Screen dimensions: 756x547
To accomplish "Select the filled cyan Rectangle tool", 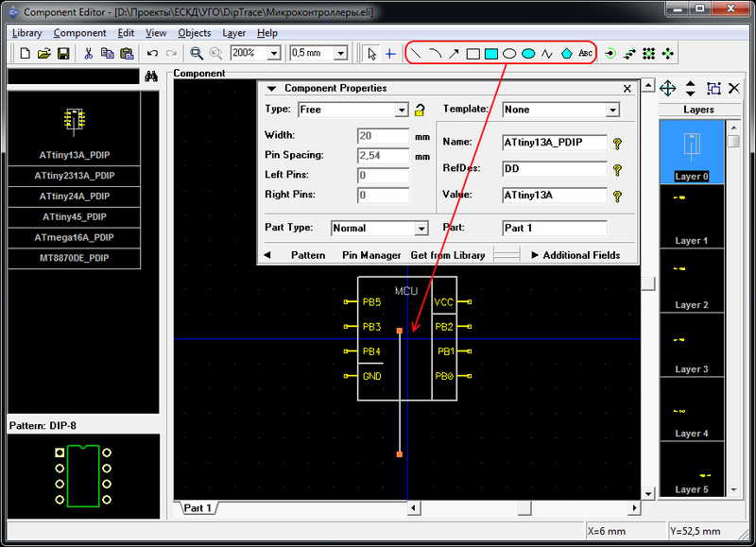I will point(491,54).
